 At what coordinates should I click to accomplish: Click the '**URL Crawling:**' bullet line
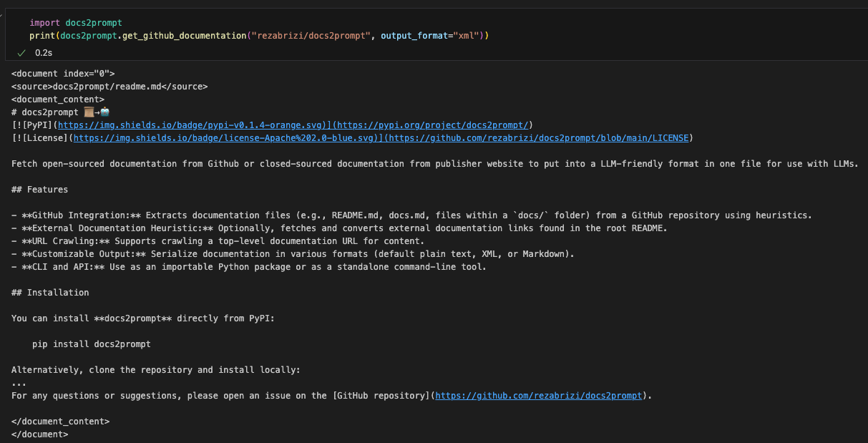(x=218, y=241)
